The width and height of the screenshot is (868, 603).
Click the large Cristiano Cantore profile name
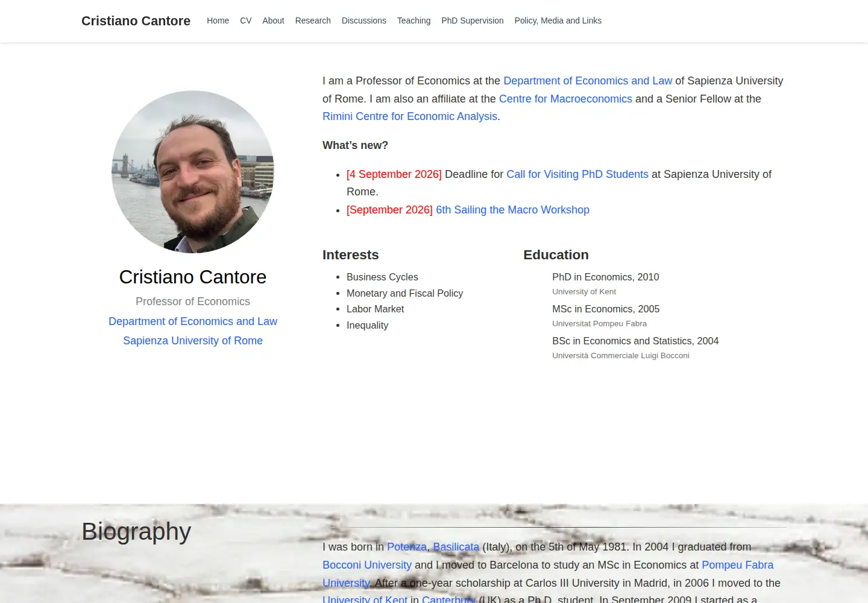pos(193,277)
